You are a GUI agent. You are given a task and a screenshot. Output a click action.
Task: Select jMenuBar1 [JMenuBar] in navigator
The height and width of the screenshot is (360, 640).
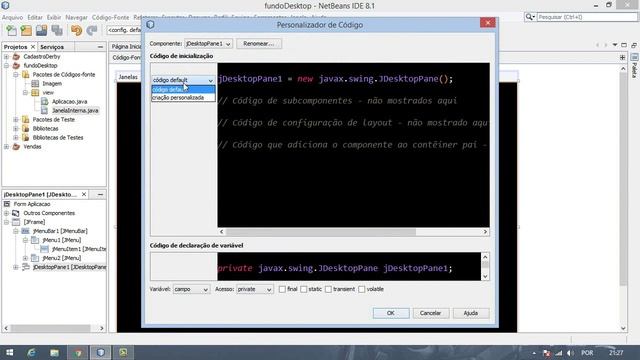[x=60, y=231]
